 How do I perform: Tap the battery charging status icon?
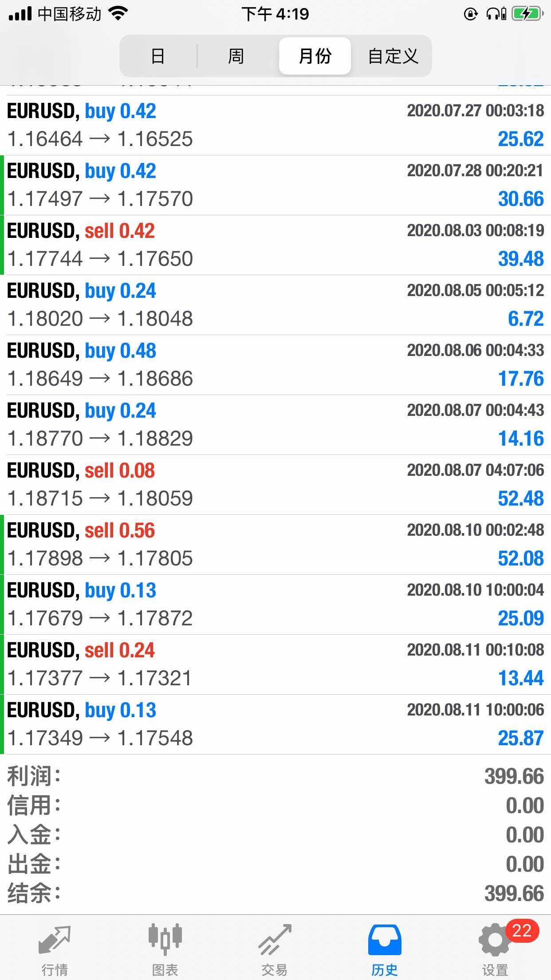tap(527, 14)
